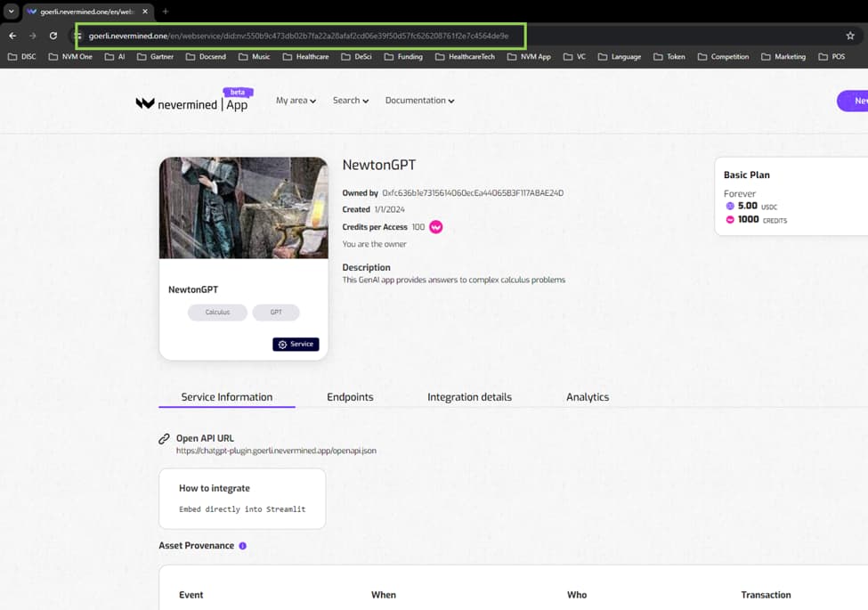Click the browser reload icon
868x610 pixels.
[x=53, y=36]
